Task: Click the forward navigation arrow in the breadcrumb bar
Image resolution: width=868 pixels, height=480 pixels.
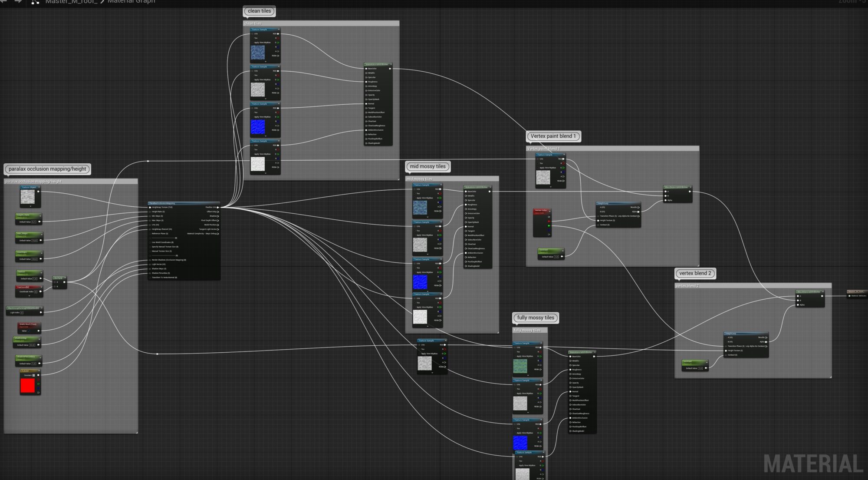Action: (x=18, y=1)
